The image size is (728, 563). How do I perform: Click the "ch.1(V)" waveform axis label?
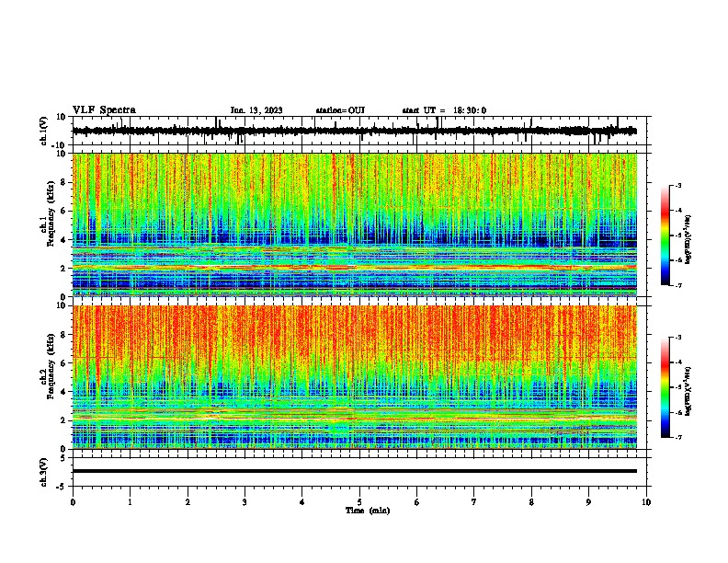pyautogui.click(x=44, y=131)
